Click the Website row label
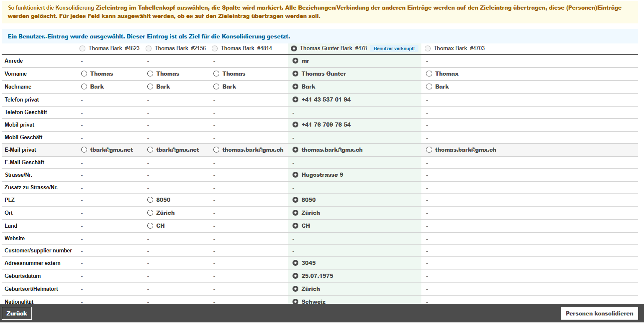This screenshot has width=644, height=323. pos(15,238)
